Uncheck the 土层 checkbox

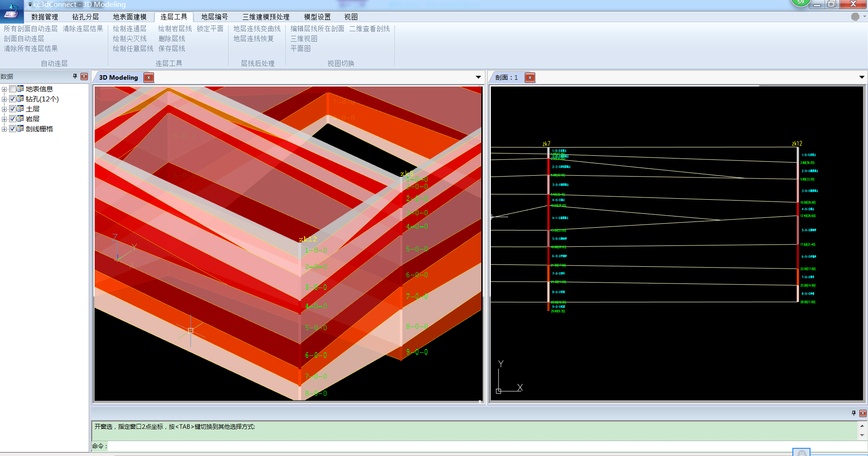click(13, 109)
